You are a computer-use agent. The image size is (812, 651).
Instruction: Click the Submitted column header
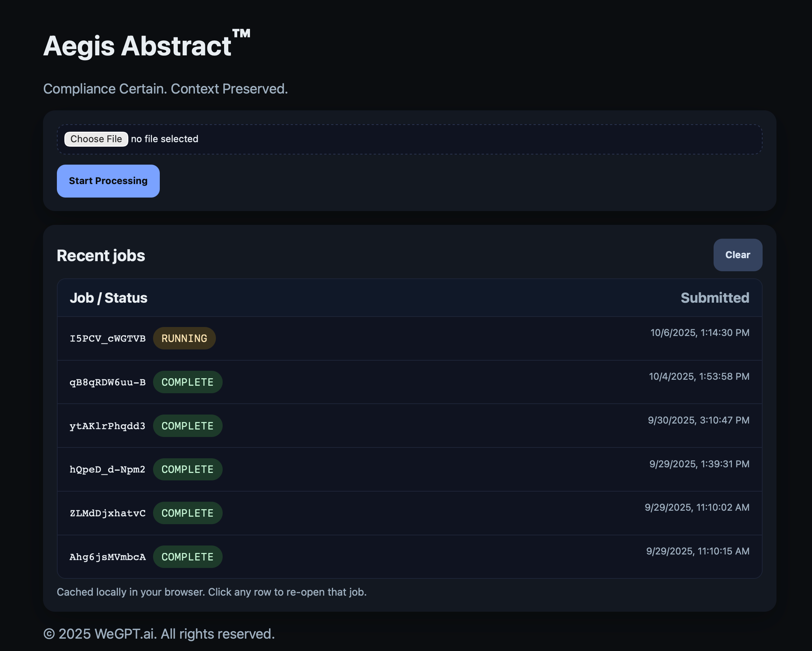715,297
